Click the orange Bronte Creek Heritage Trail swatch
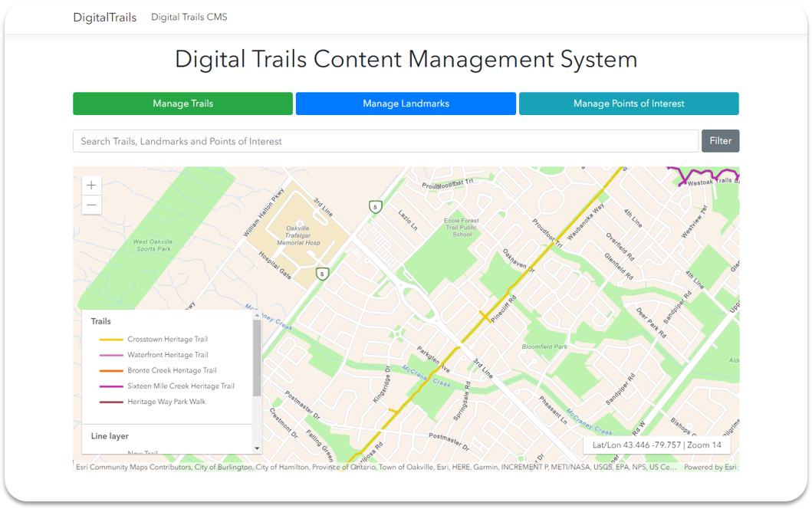This screenshot has width=812, height=509. 111,371
